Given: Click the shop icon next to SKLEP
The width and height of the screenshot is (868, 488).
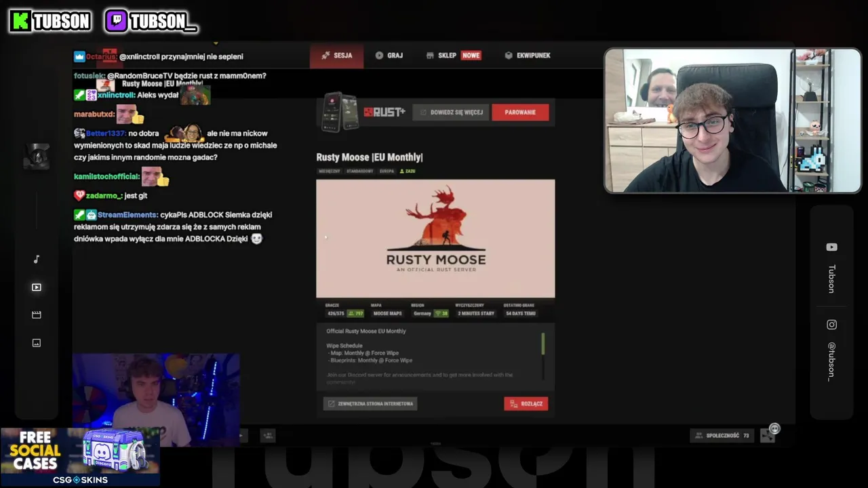Looking at the screenshot, I should tap(430, 56).
